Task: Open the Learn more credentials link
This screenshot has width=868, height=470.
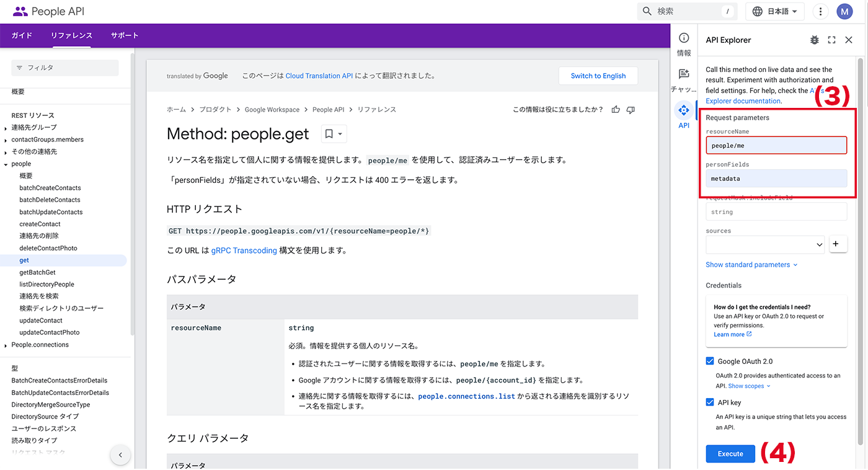Action: [732, 334]
